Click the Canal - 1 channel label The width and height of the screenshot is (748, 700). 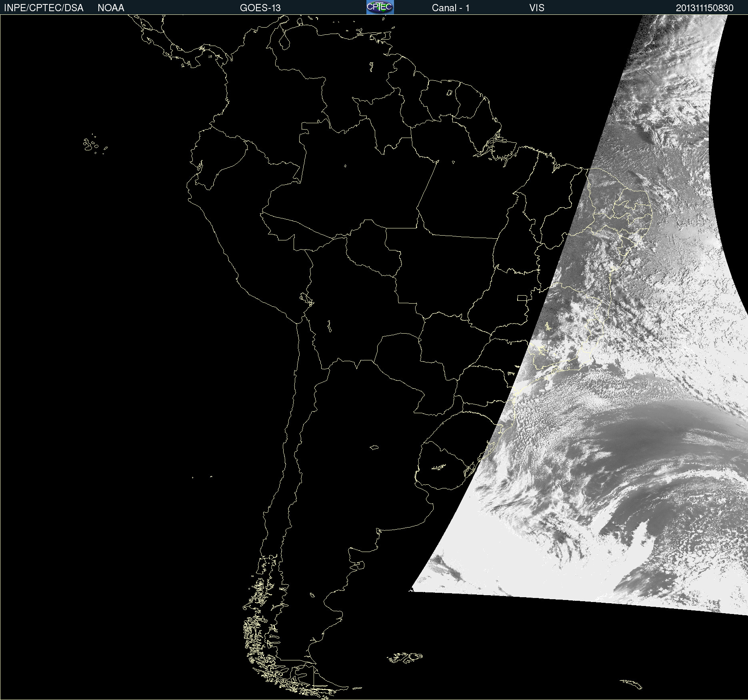450,8
